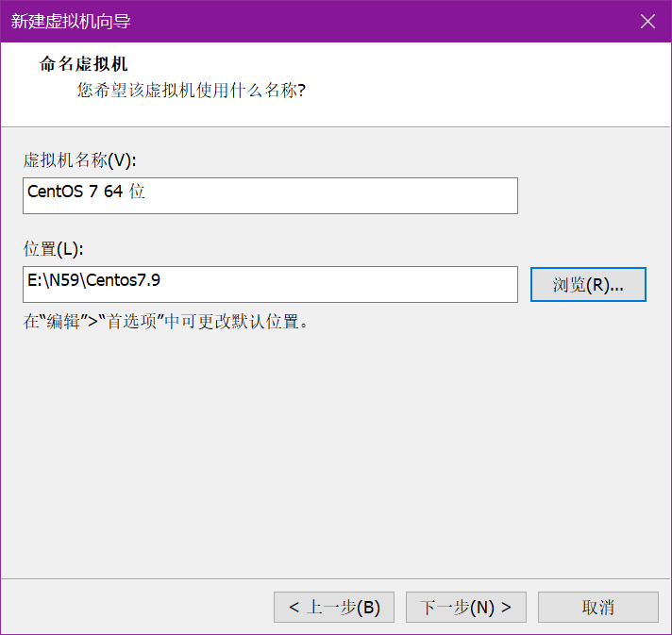The image size is (672, 635).
Task: Continue with 下一步(N) button
Action: click(466, 607)
